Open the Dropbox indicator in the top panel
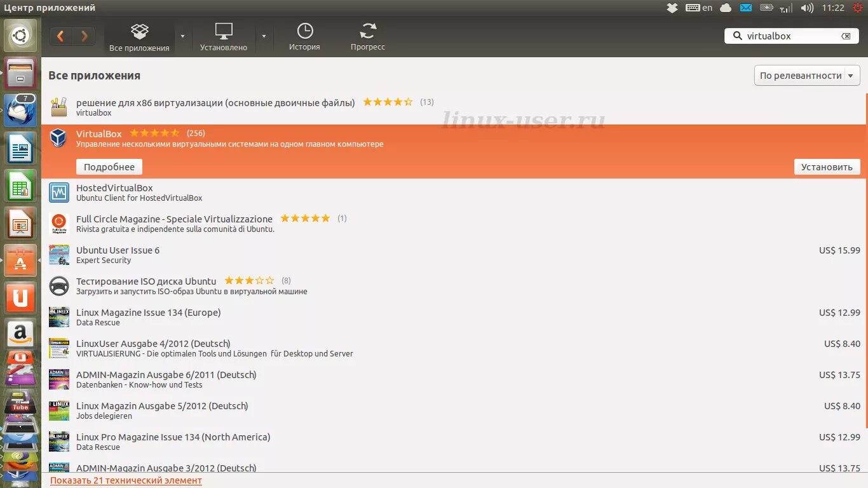The height and width of the screenshot is (488, 868). 672,8
